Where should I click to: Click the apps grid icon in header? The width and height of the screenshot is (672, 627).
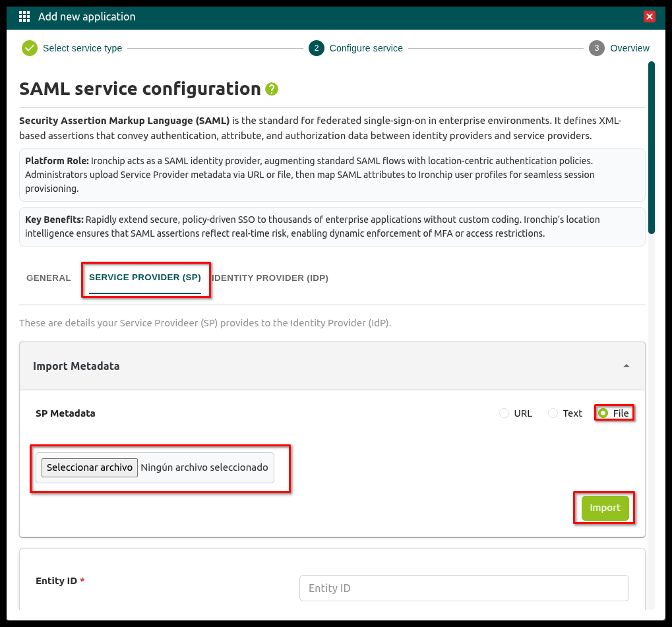coord(24,17)
